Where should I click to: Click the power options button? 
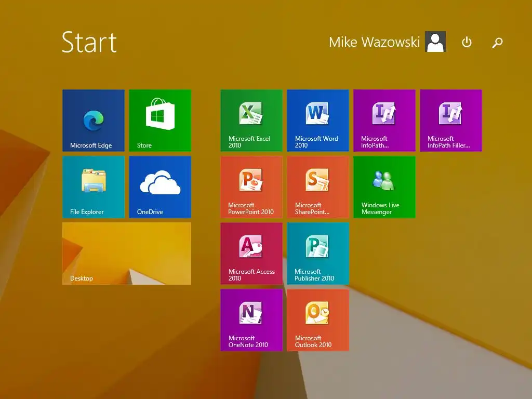pos(467,42)
